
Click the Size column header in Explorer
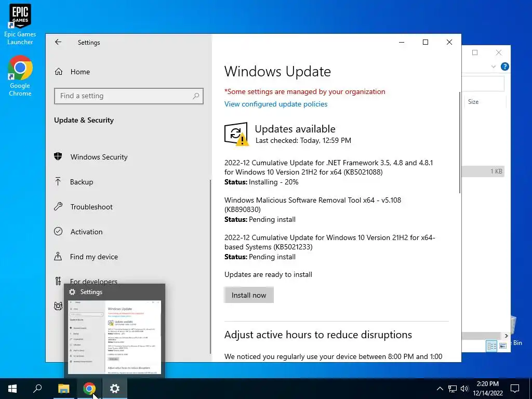(485, 102)
